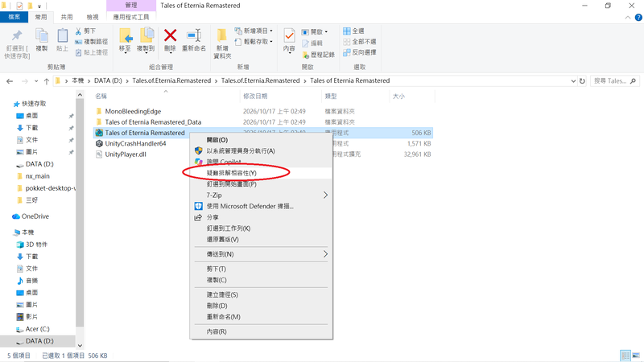
Task: Click Paste shortcut in clipboard group
Action: tap(92, 52)
